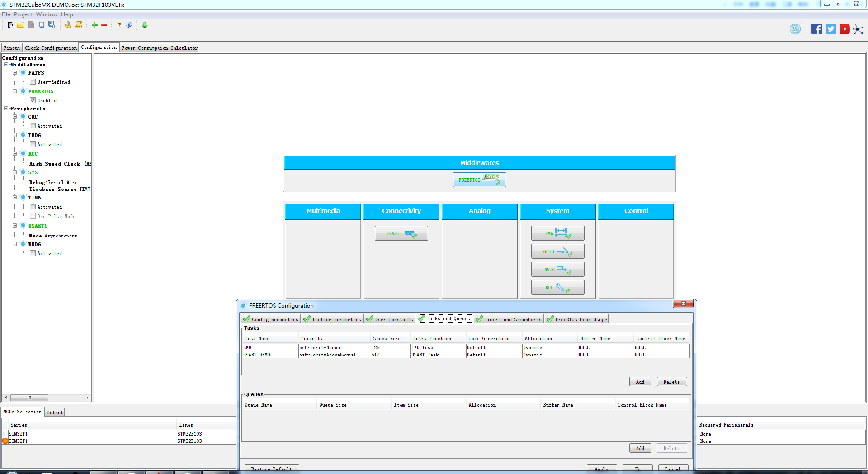
Task: Click the Generate Report scroll icon
Action: tap(79, 25)
